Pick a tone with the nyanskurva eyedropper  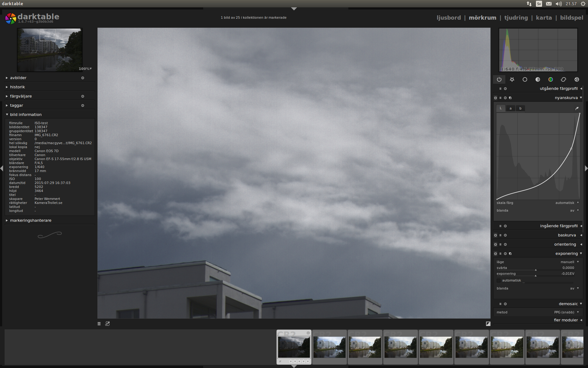point(577,108)
